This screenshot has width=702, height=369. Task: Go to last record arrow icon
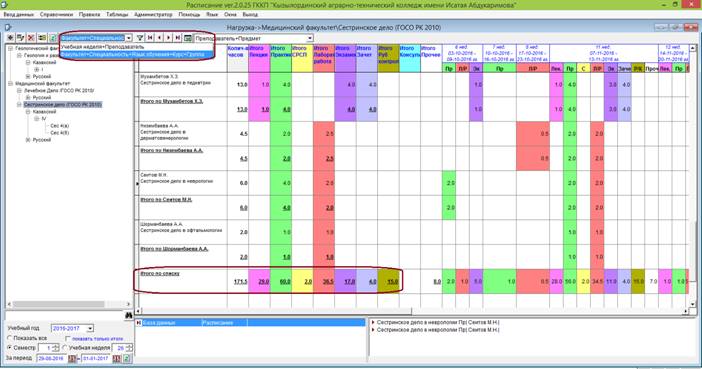click(x=178, y=38)
